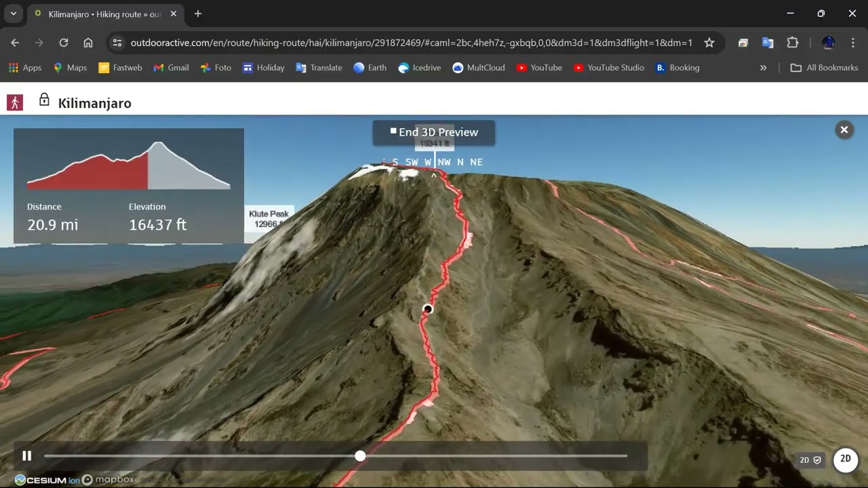The height and width of the screenshot is (488, 868).
Task: Click the Kilimanjaro route title
Action: tap(95, 103)
